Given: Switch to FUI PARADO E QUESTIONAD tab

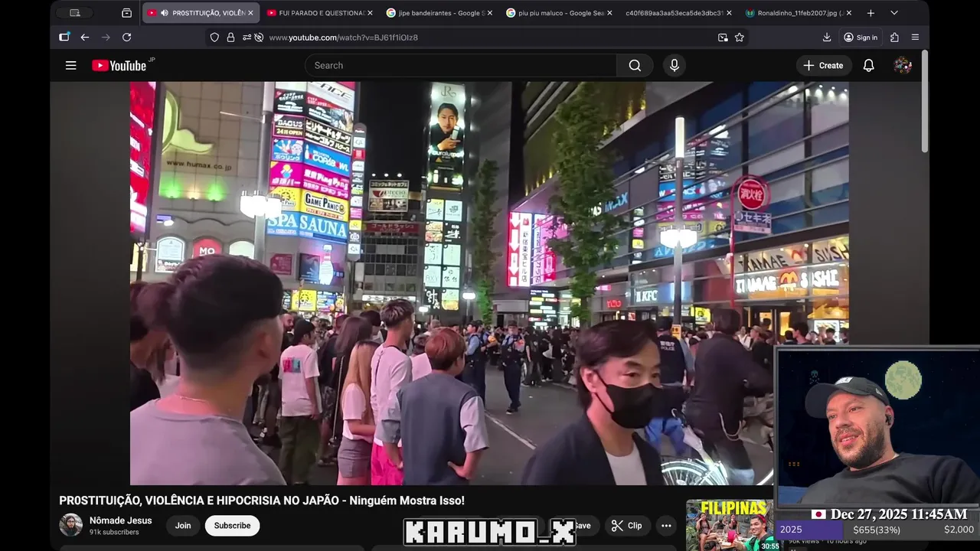Looking at the screenshot, I should tap(320, 13).
